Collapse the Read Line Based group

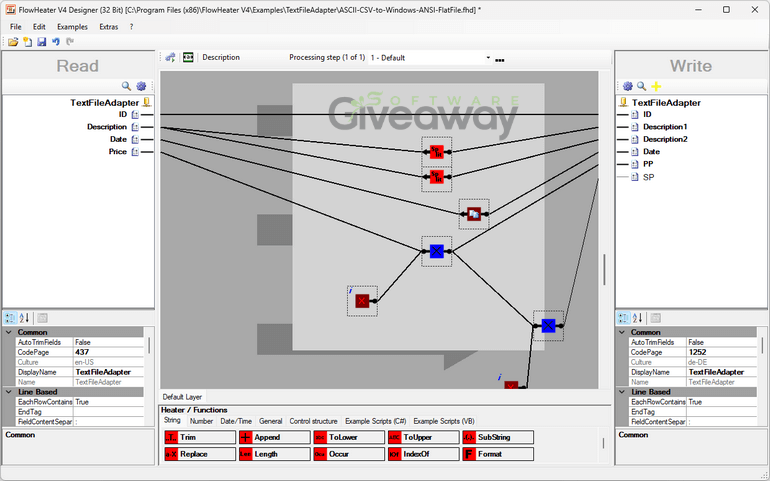click(x=9, y=392)
